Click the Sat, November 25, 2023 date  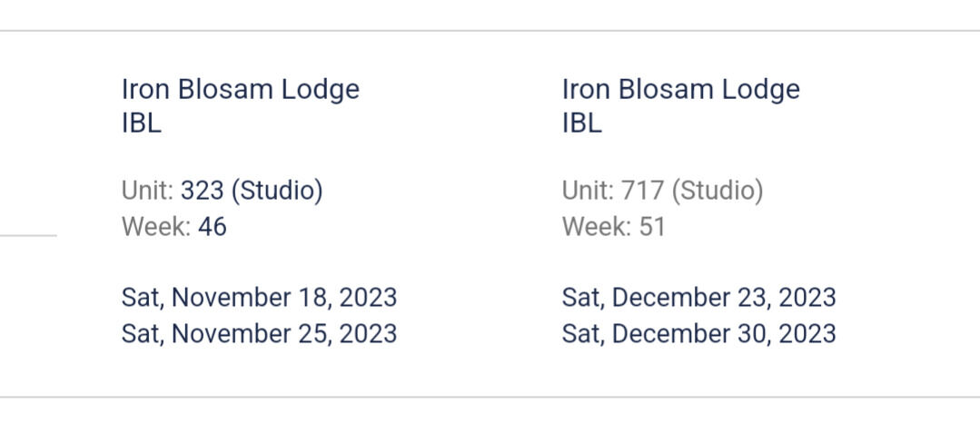tap(259, 333)
